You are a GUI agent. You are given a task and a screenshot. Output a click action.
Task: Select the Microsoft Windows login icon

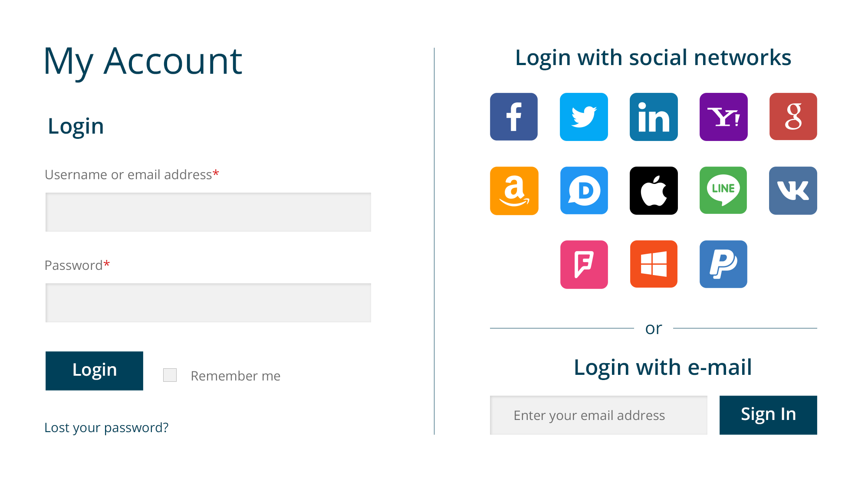[x=653, y=265]
